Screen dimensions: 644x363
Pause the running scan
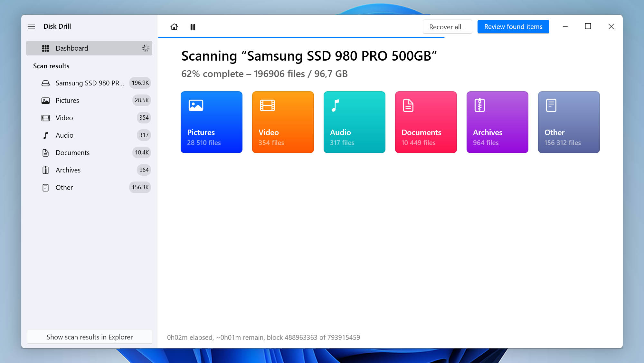point(193,27)
